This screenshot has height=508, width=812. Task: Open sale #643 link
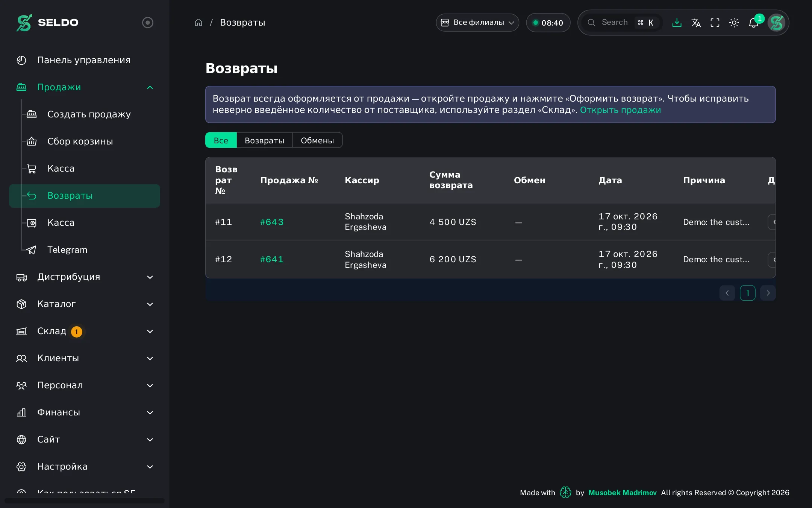[272, 222]
